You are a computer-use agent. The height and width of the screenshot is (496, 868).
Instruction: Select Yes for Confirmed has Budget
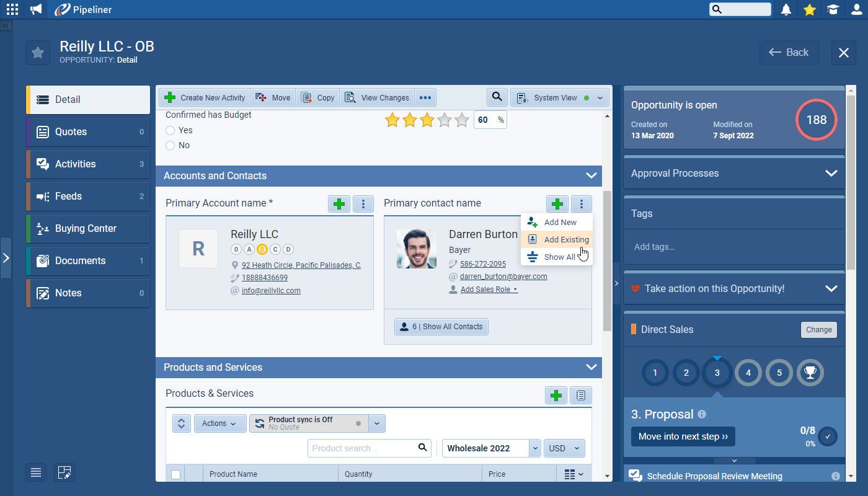pos(170,131)
